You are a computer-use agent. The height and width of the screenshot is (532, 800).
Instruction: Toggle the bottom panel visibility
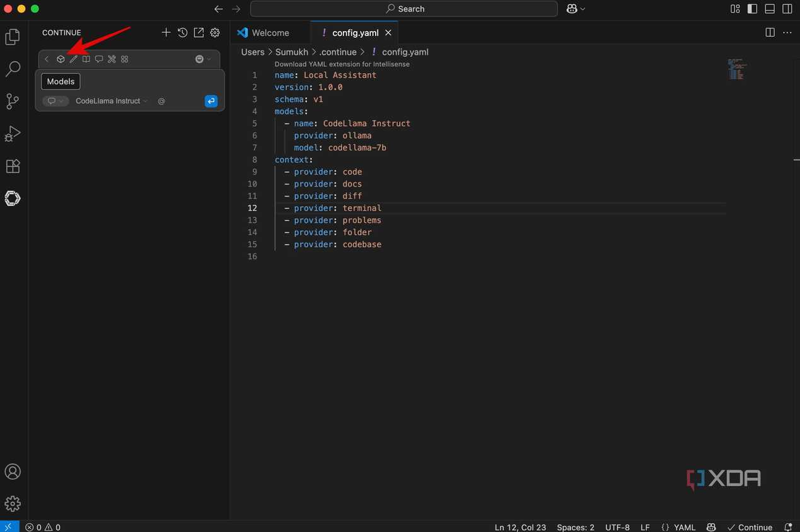click(x=770, y=9)
